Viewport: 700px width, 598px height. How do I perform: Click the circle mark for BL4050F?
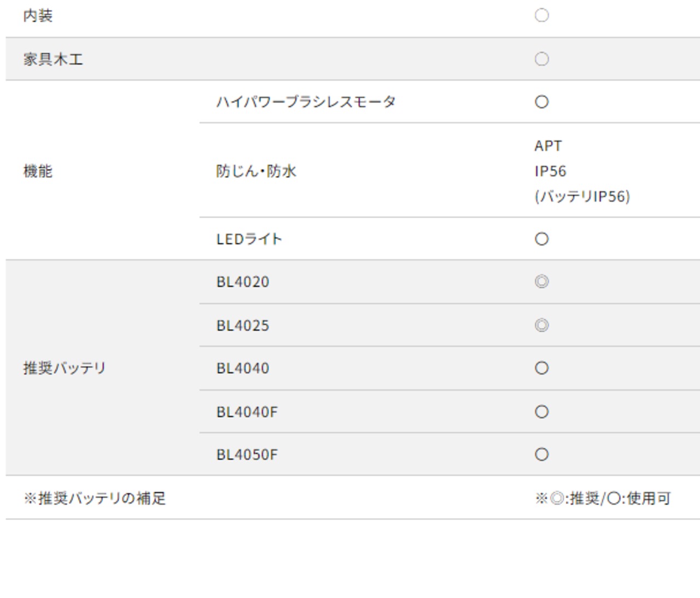(x=541, y=454)
